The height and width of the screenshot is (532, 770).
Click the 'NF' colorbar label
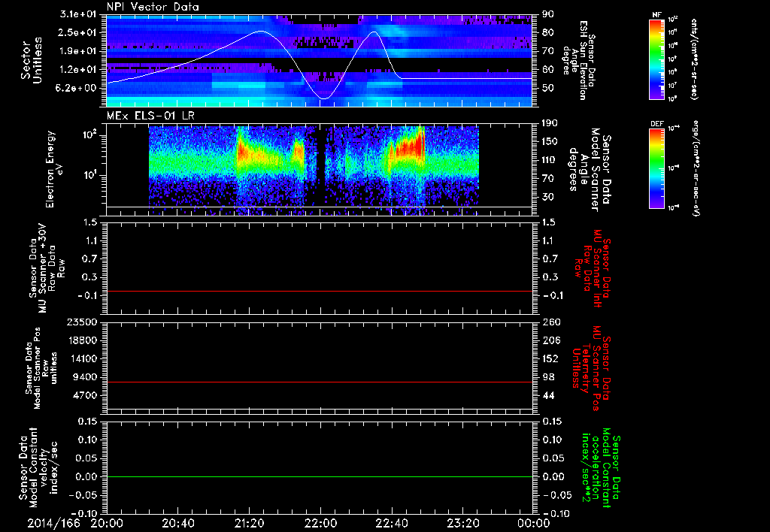pos(657,15)
